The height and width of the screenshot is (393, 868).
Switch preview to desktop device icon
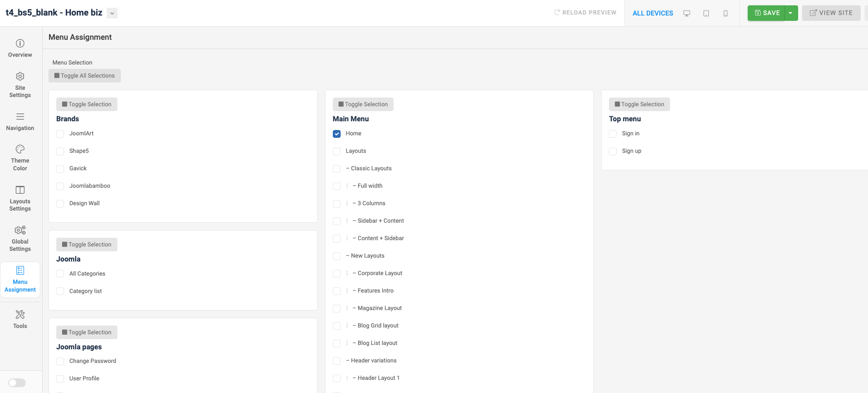point(687,13)
